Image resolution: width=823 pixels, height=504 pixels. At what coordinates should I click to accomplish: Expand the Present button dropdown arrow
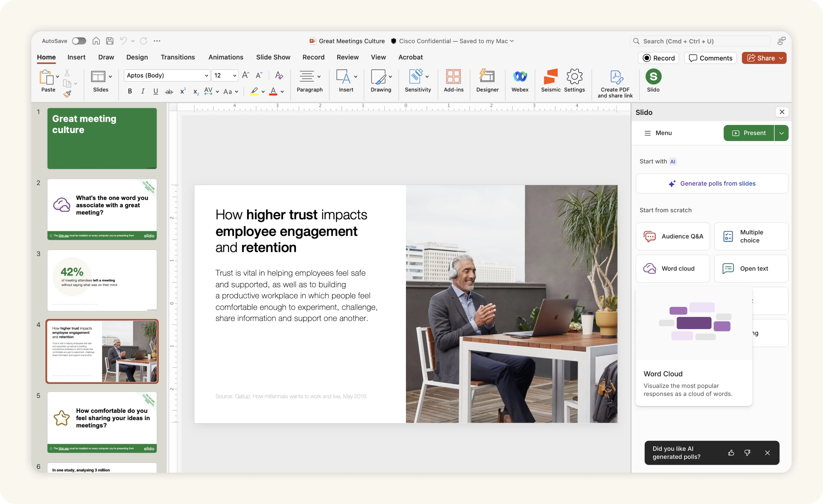click(x=781, y=133)
